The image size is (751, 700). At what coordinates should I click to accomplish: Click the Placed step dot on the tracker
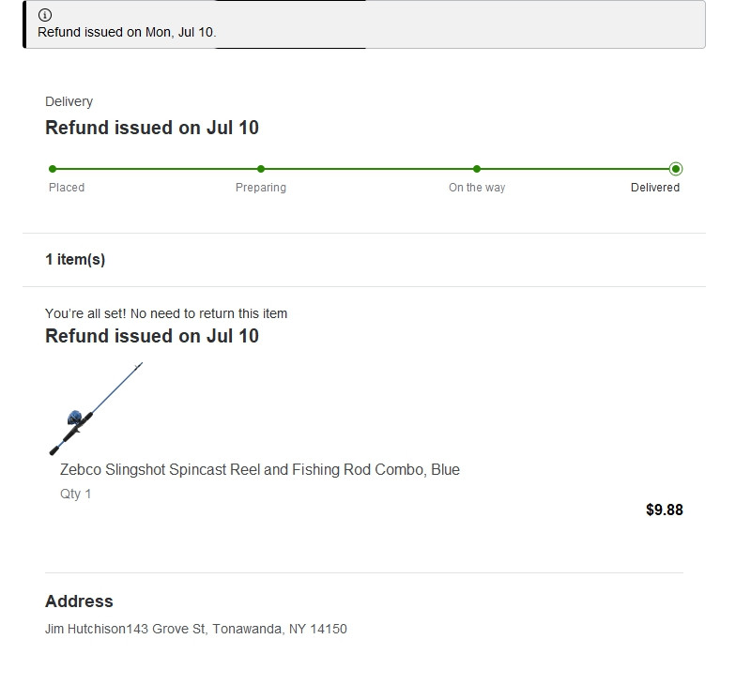coord(53,169)
